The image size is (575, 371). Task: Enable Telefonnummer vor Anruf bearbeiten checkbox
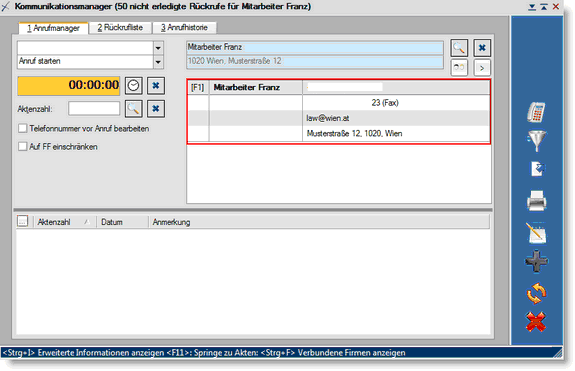click(23, 128)
